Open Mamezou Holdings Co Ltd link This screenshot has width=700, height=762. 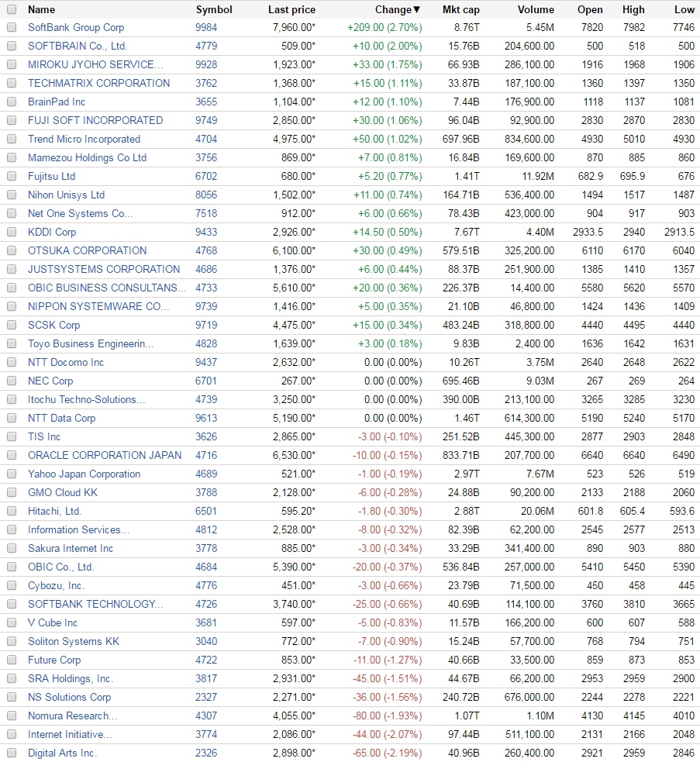(x=87, y=158)
